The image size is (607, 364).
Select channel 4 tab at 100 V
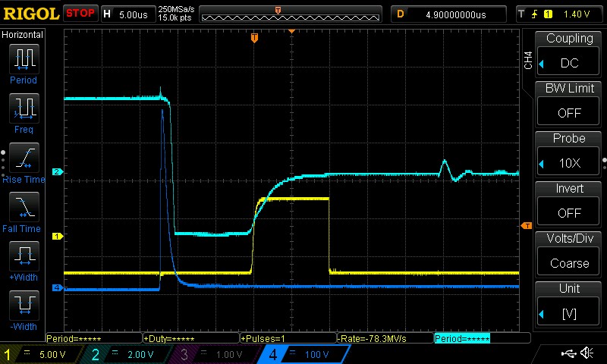[x=302, y=354]
